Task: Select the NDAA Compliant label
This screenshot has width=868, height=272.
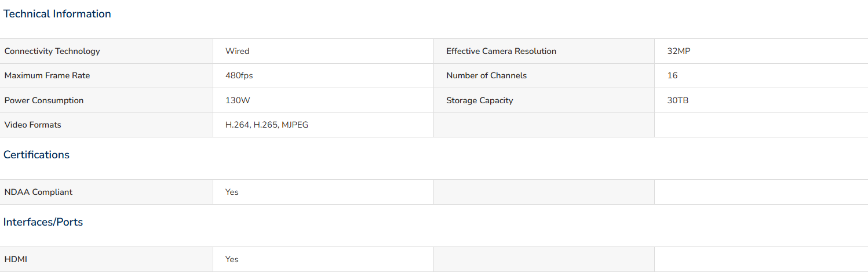Action: (39, 192)
